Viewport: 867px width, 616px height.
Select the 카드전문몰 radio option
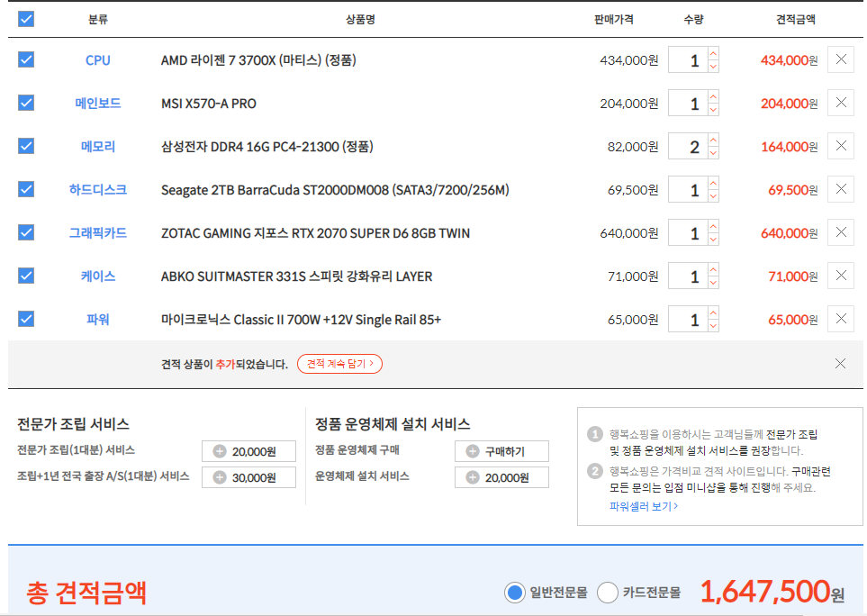[608, 593]
